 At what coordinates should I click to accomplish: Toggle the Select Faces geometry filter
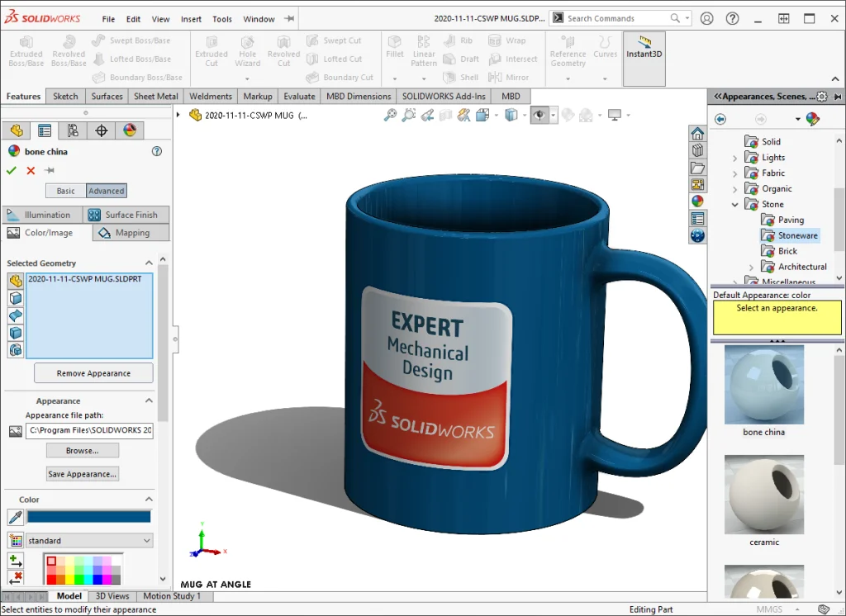pyautogui.click(x=15, y=297)
